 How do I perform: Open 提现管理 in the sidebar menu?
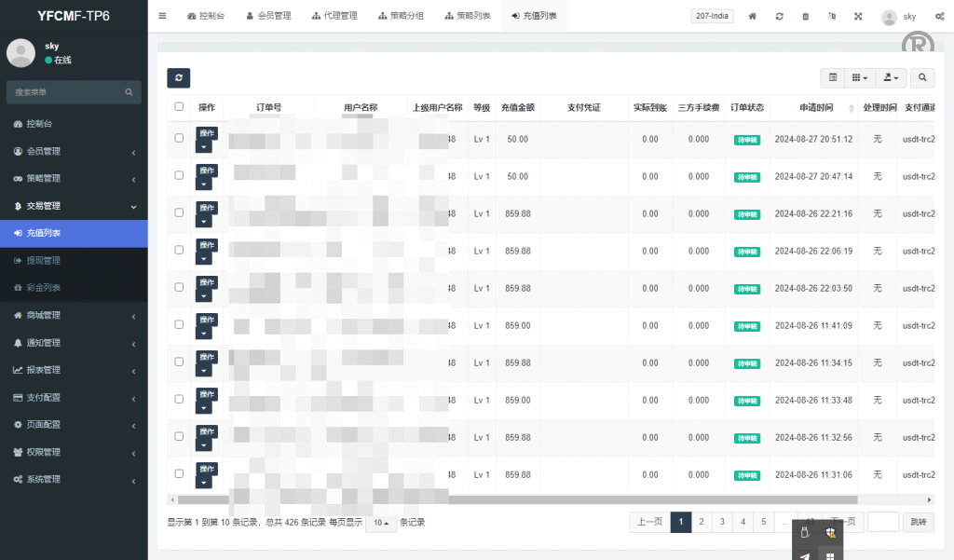coord(43,261)
